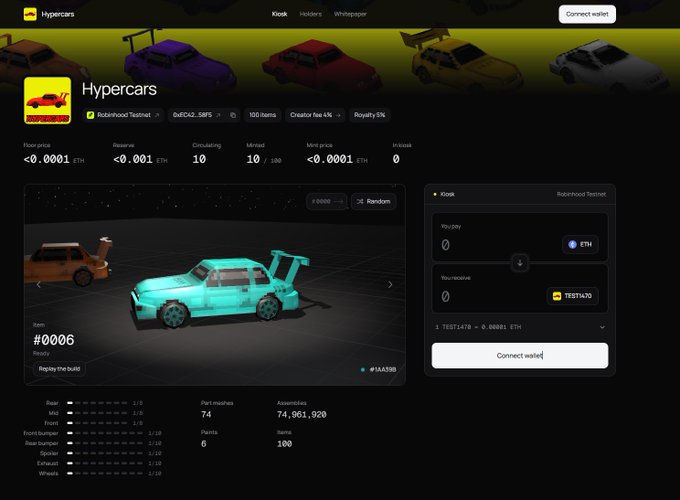The image size is (680, 500).
Task: Open the Kiosk tab
Action: tap(279, 14)
